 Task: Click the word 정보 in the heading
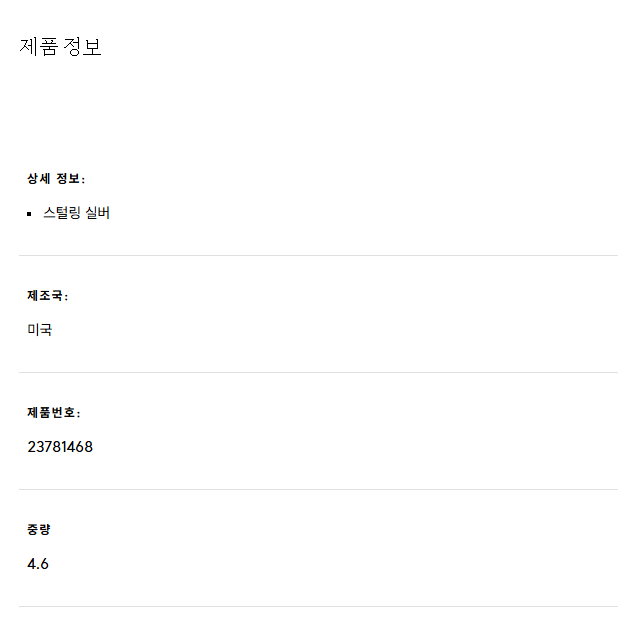[x=82, y=47]
